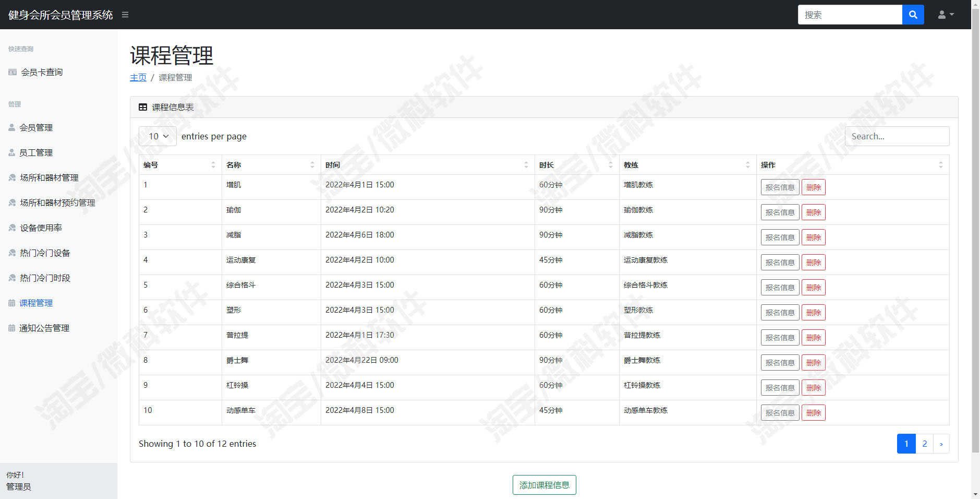
Task: Click the 管理员 user label
Action: pos(18,486)
